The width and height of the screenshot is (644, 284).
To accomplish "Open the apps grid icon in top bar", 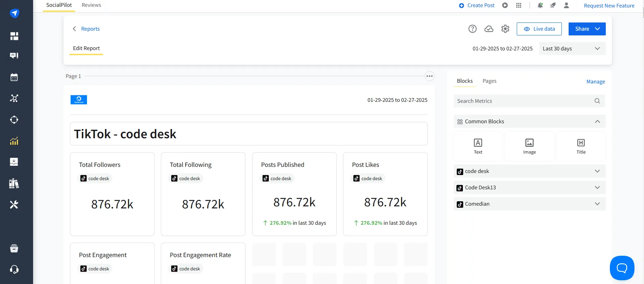I will tap(519, 5).
